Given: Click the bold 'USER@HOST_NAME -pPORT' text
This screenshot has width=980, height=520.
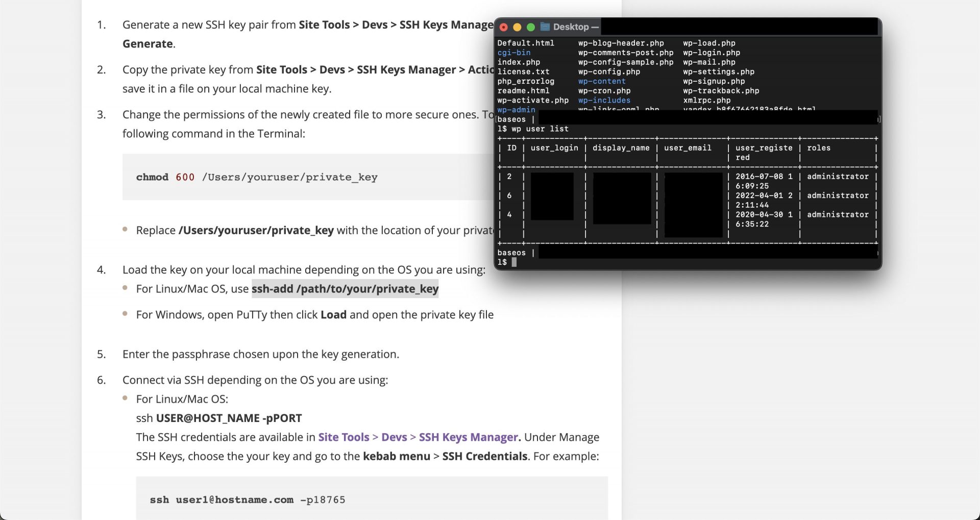Looking at the screenshot, I should tap(229, 418).
